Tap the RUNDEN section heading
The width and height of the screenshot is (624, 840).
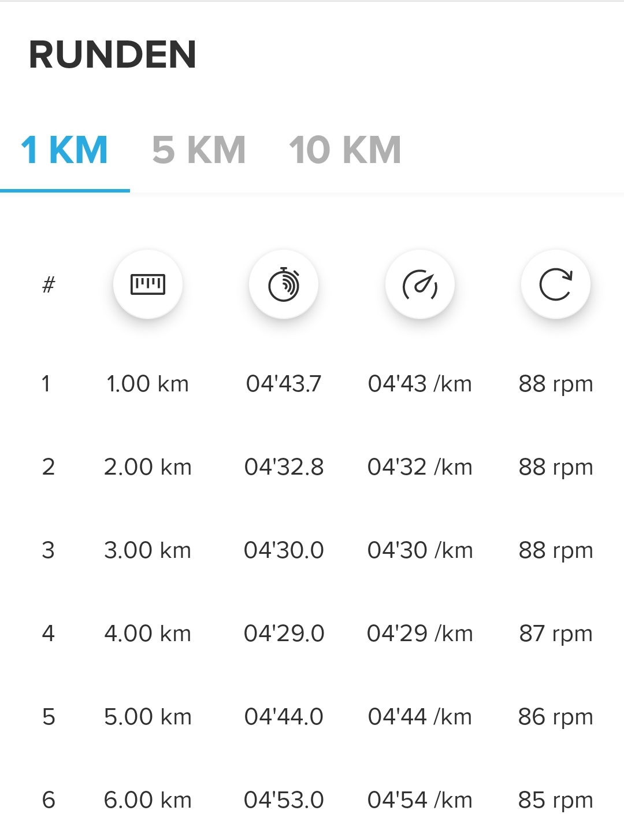pos(113,55)
